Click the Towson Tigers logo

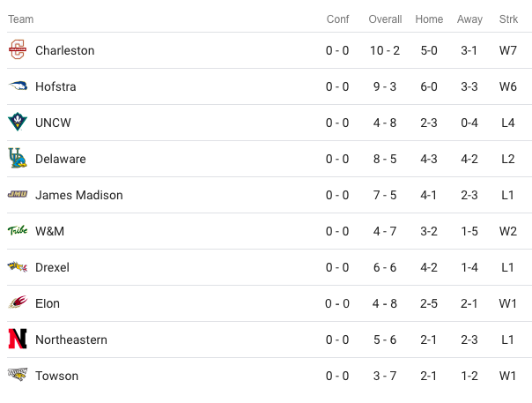(17, 376)
